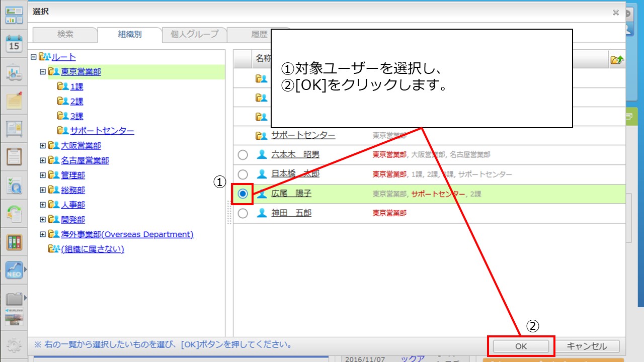Select radio button for 神田 五郎
644x362 pixels.
pyautogui.click(x=243, y=213)
